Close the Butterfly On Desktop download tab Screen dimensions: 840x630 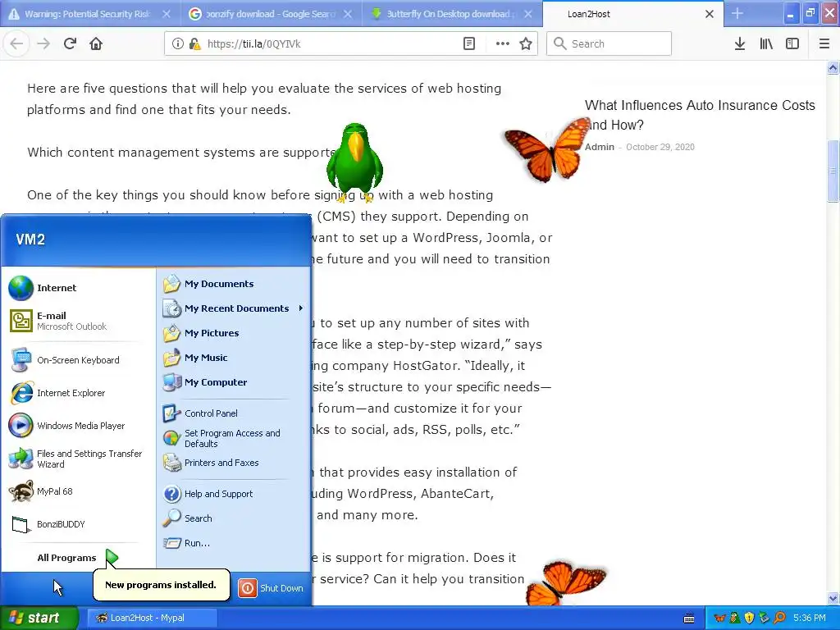point(528,14)
